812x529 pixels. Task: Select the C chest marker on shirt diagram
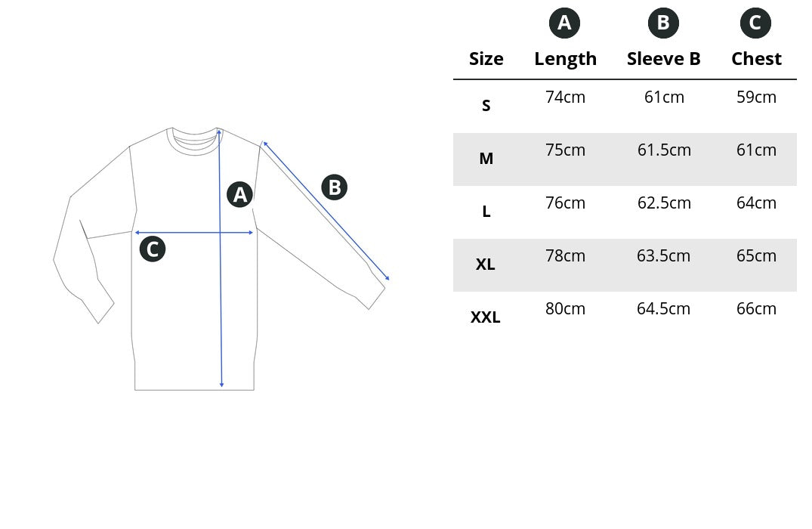pos(153,249)
